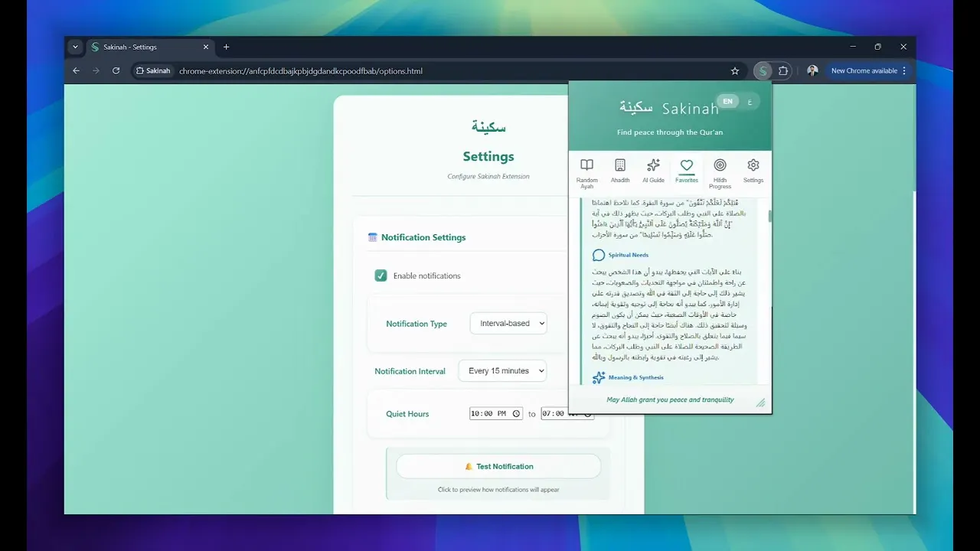This screenshot has width=980, height=551.
Task: Go forward in browser history
Action: coord(96,71)
